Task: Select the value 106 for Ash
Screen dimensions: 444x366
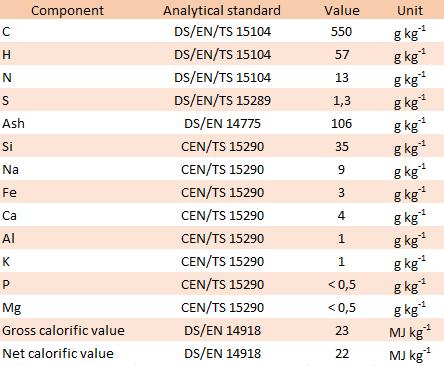Action: 341,124
